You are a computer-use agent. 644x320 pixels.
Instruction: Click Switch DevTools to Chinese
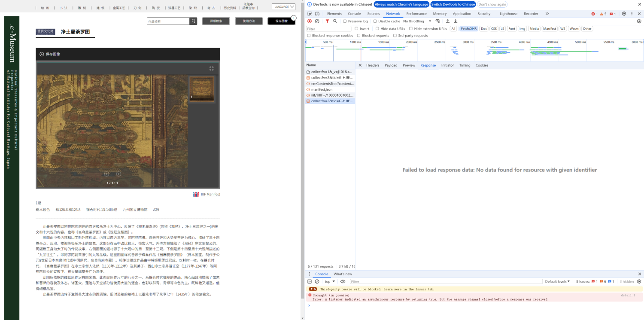point(453,4)
